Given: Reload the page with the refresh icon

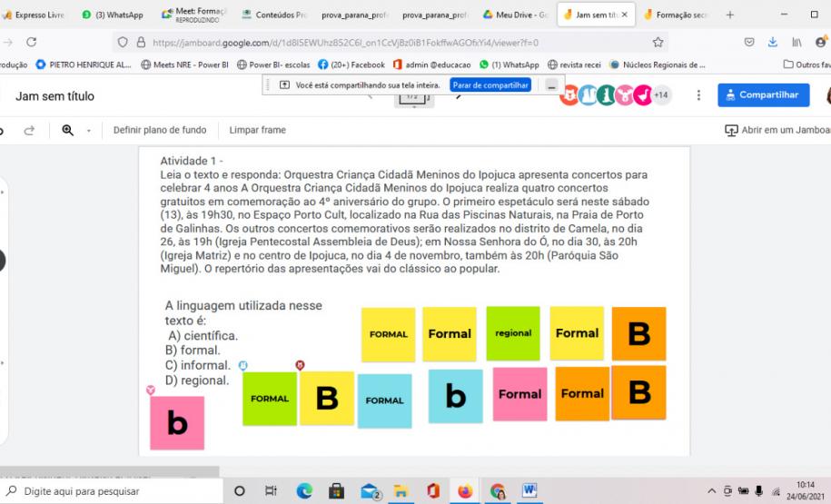Looking at the screenshot, I should (x=32, y=42).
